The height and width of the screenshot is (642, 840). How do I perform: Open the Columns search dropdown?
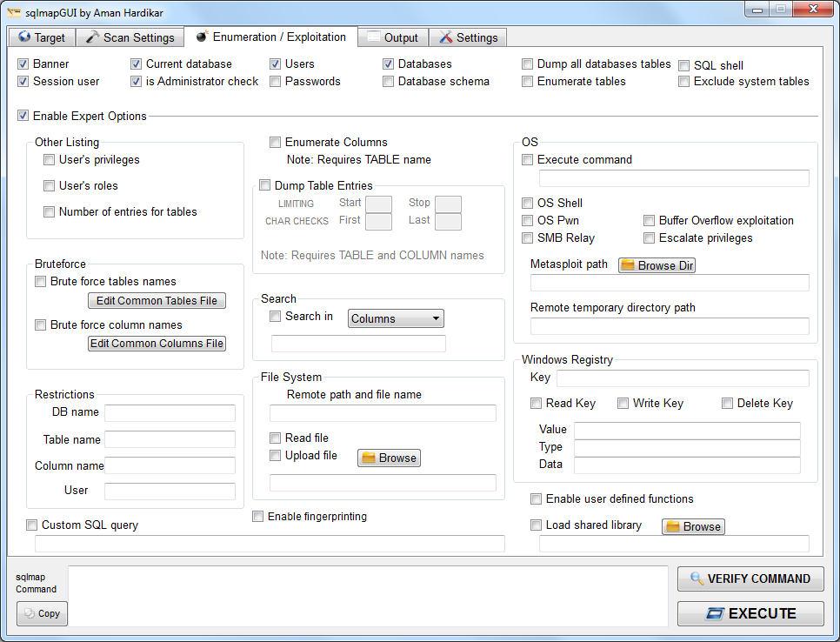pos(396,318)
